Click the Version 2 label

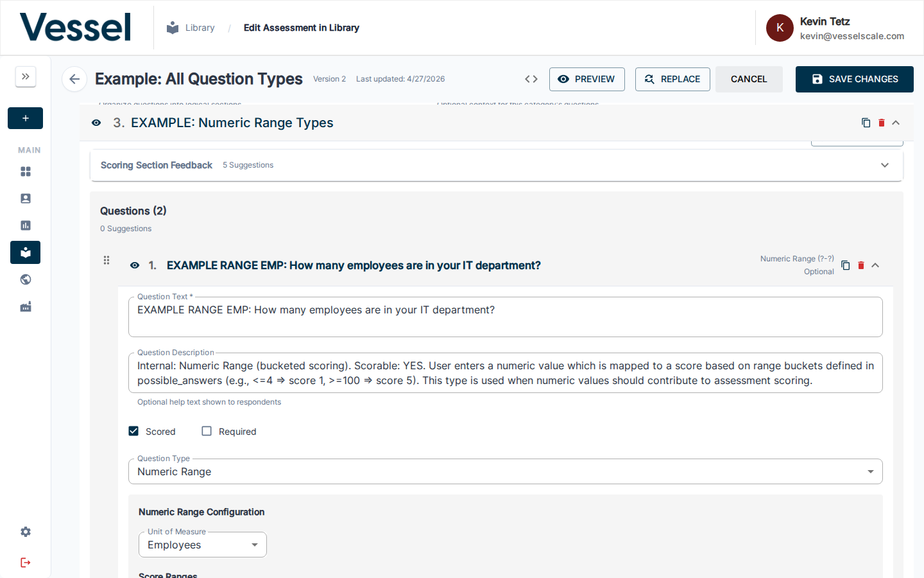[x=329, y=79]
